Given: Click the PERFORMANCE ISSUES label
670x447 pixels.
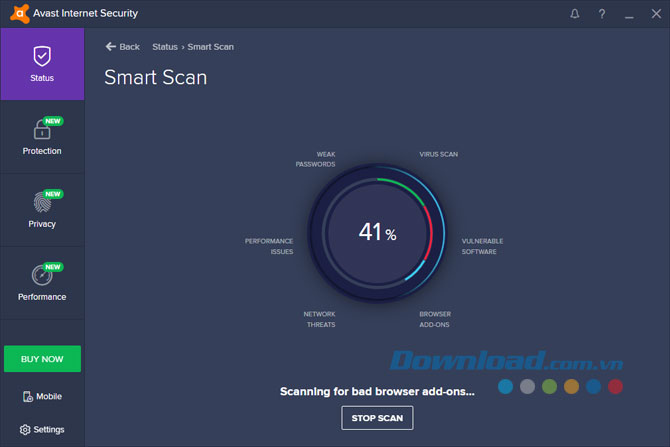Looking at the screenshot, I should click(x=269, y=246).
